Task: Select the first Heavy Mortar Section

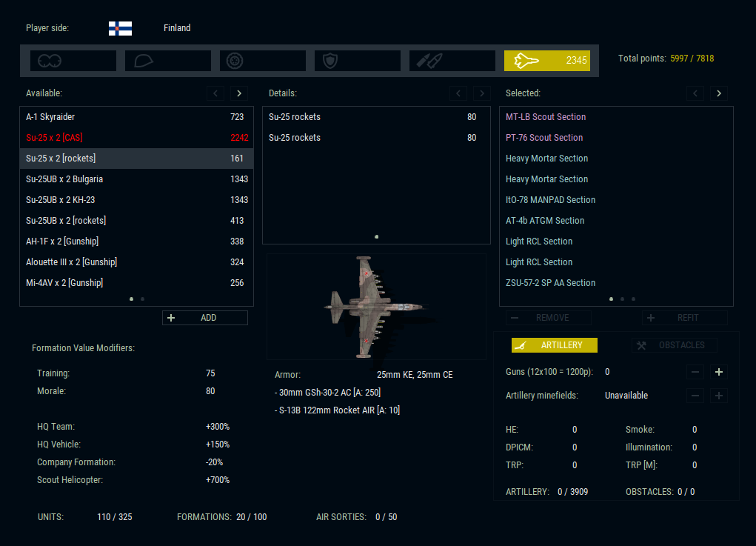Action: click(616, 159)
